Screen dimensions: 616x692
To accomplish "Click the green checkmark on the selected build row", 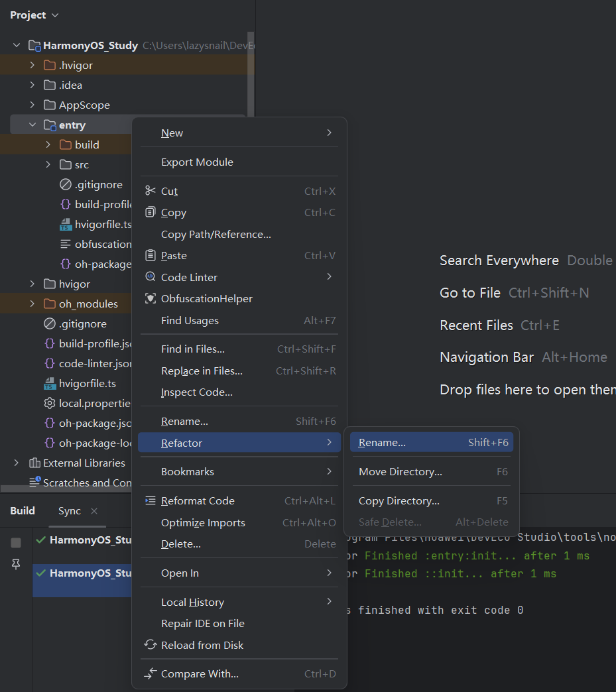I will coord(41,573).
